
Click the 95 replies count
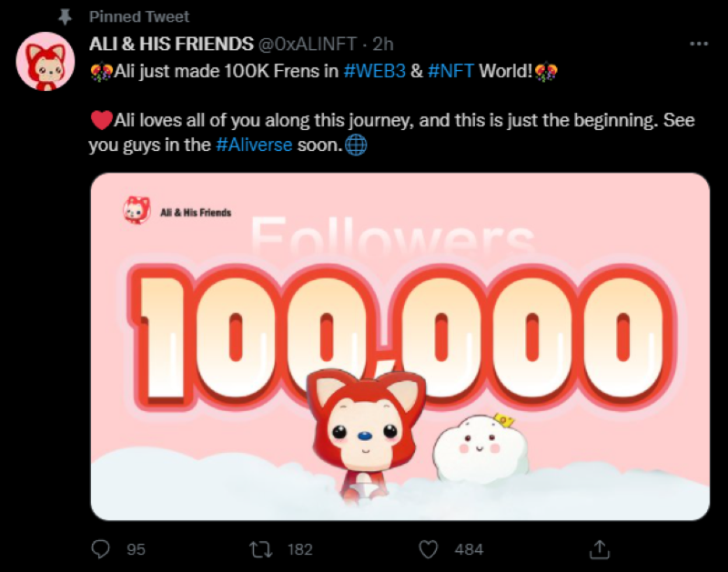point(136,550)
